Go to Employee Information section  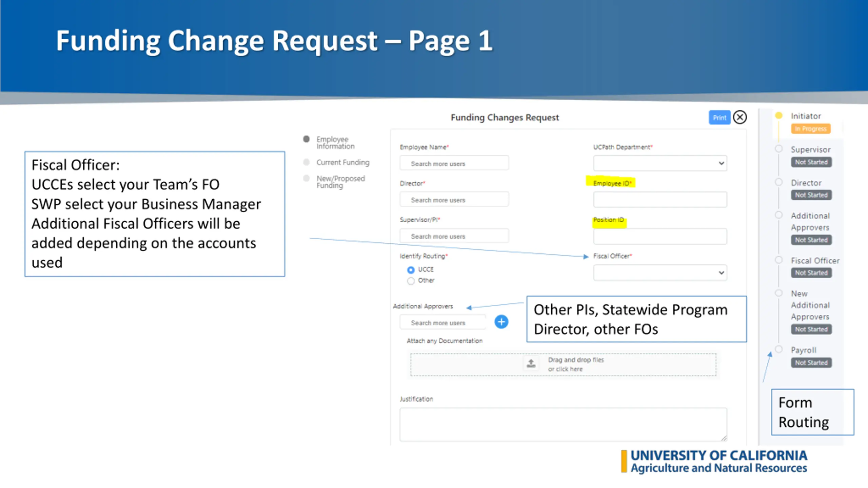coord(335,143)
